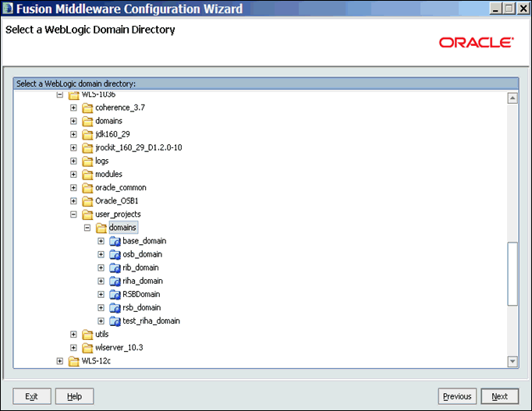Select the WLS-12c label
Image resolution: width=532 pixels, height=411 pixels.
97,361
